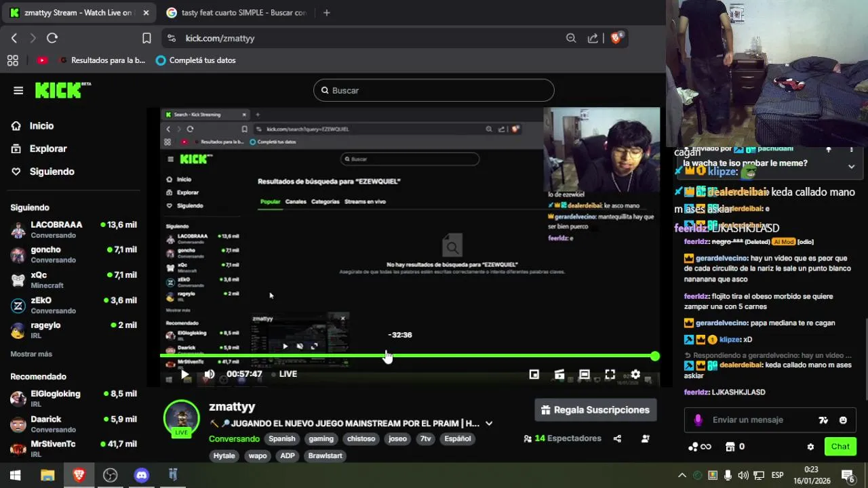Click zmattyy streamer avatar
The width and height of the screenshot is (868, 488).
click(182, 418)
